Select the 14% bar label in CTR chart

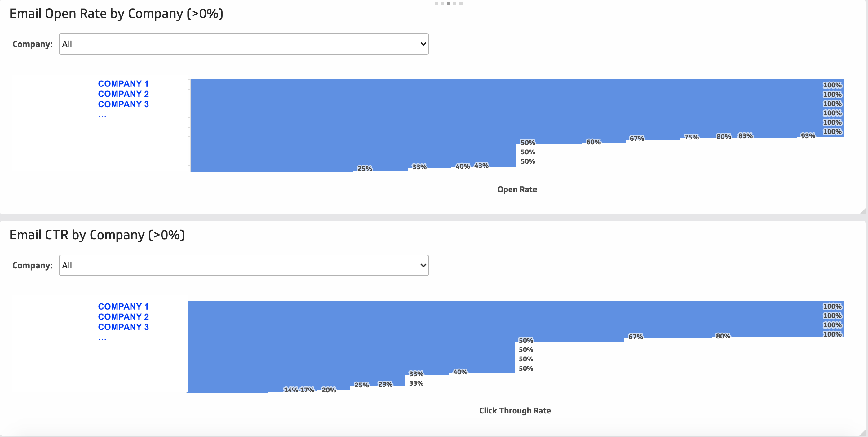pyautogui.click(x=291, y=390)
